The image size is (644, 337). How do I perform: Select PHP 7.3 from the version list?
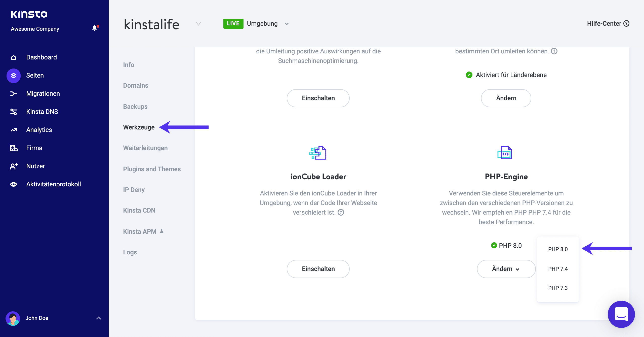[x=558, y=288]
